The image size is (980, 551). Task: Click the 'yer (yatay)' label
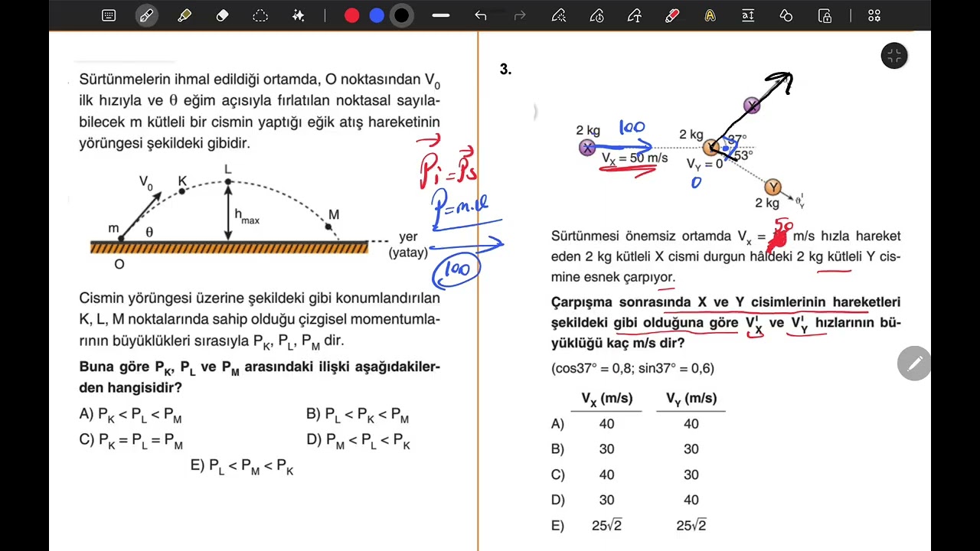[408, 245]
